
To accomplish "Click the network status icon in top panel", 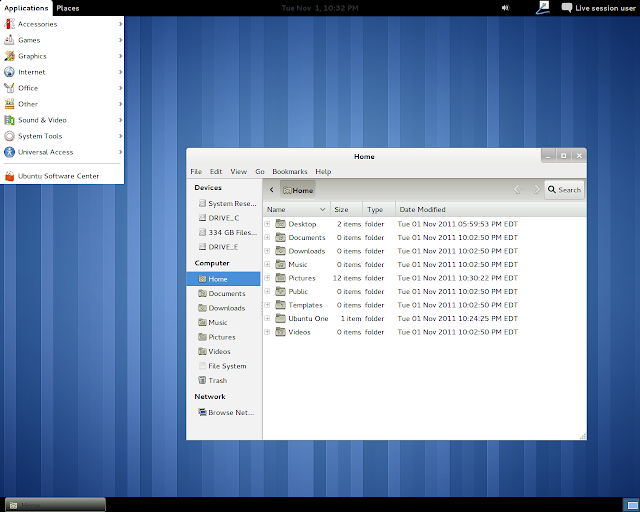I will [542, 8].
